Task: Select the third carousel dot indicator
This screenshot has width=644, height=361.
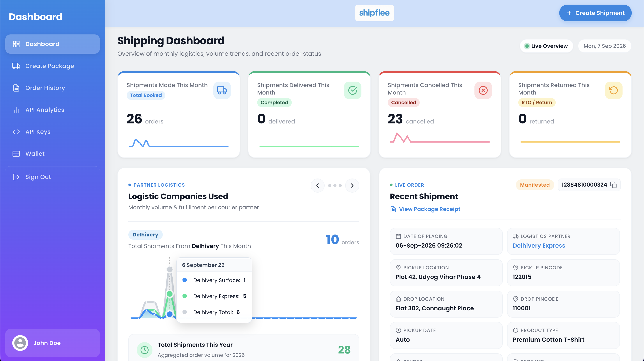Action: [340, 186]
